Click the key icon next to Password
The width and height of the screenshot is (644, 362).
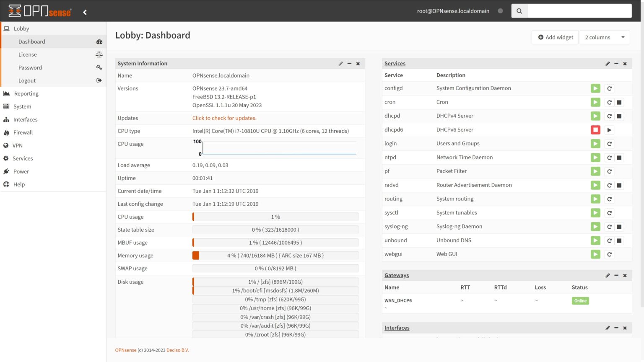[x=99, y=67]
